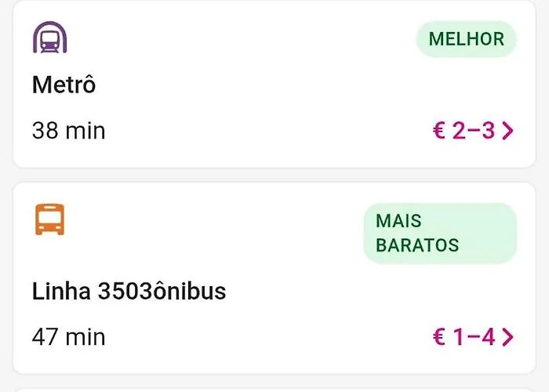Select the Linha 3503ônibus route title

point(129,292)
